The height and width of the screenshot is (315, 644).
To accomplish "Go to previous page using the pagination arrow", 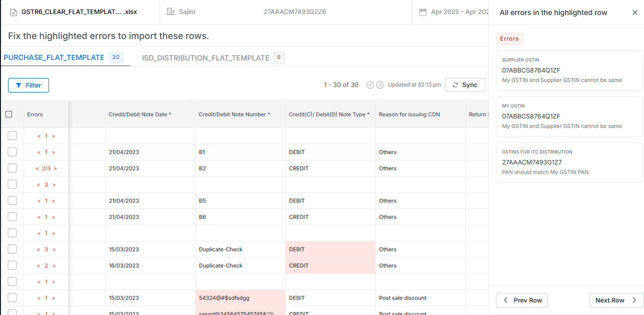I will pyautogui.click(x=370, y=85).
